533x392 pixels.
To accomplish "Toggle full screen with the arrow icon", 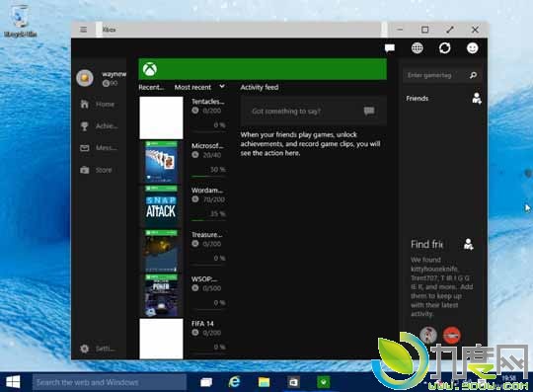I will click(x=450, y=30).
